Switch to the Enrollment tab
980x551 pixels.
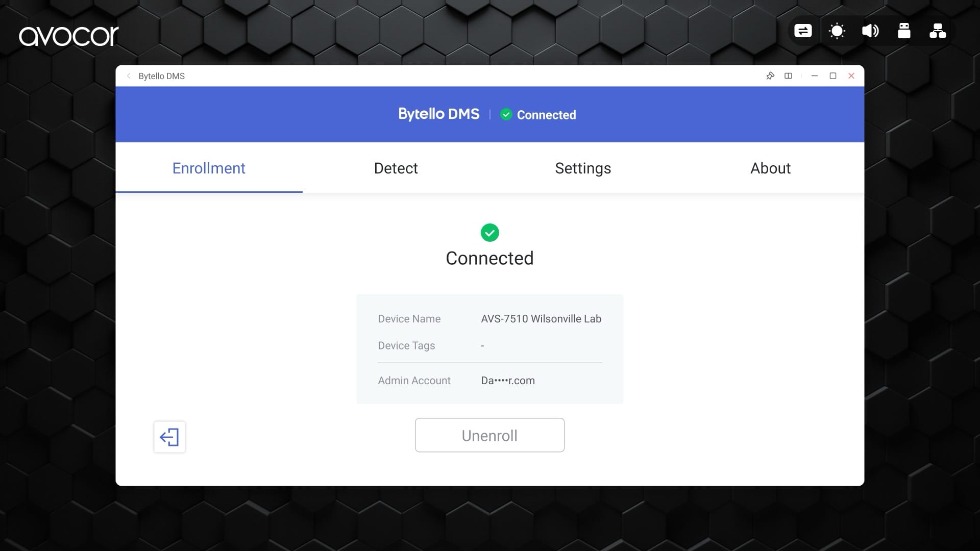[209, 168]
